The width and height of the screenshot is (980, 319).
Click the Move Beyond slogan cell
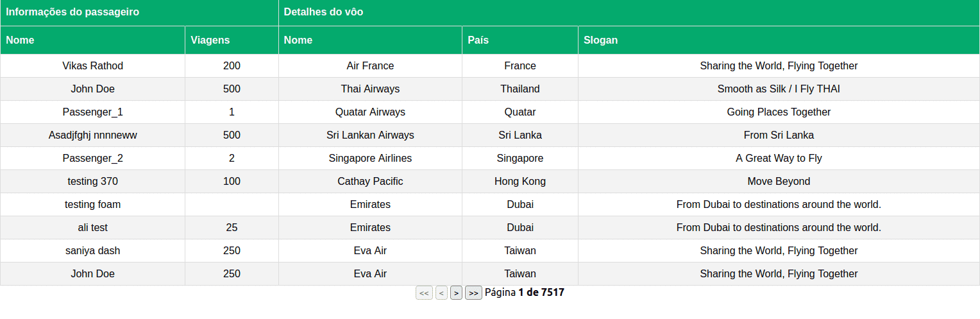tap(779, 182)
